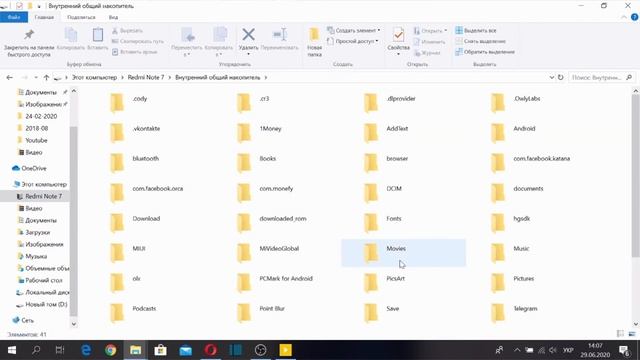Click the History command in ribbon
640x360 pixels.
pos(427,53)
